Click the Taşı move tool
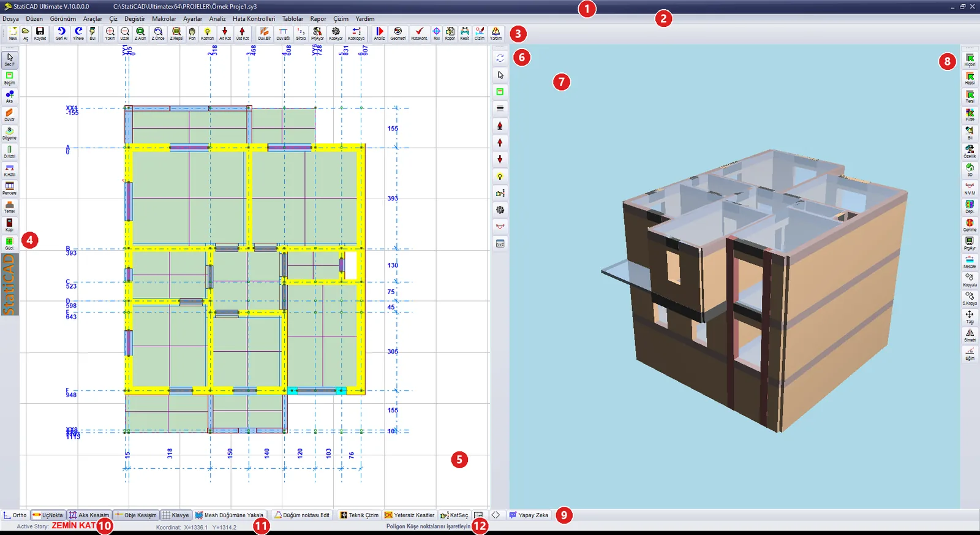980x535 pixels. (970, 317)
